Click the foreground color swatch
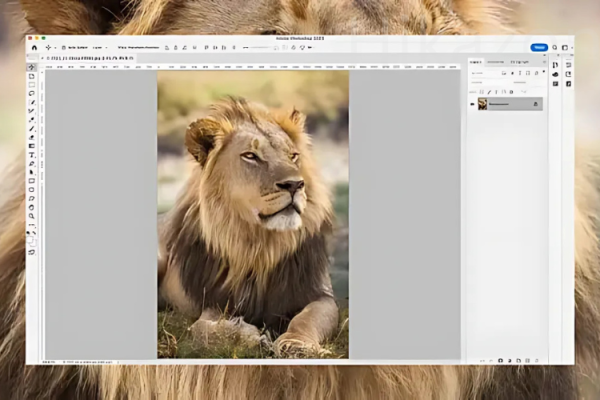Viewport: 600px width, 400px height. [30, 240]
